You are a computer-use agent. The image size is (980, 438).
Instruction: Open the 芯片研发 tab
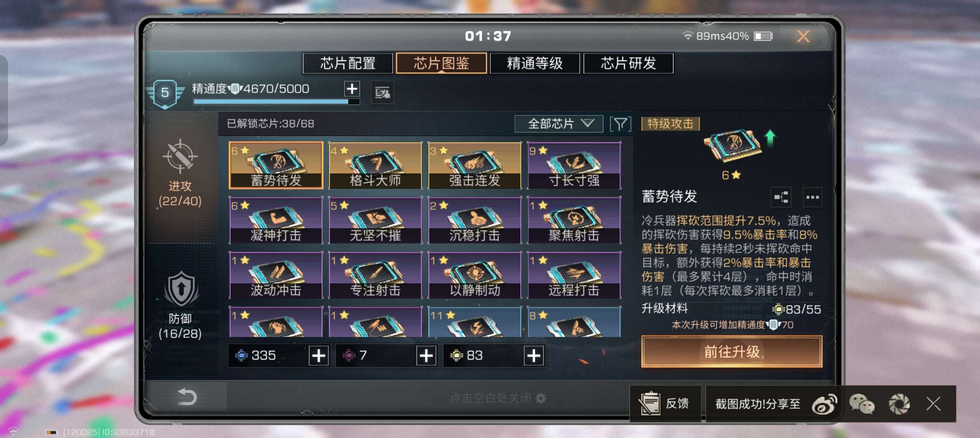(628, 63)
